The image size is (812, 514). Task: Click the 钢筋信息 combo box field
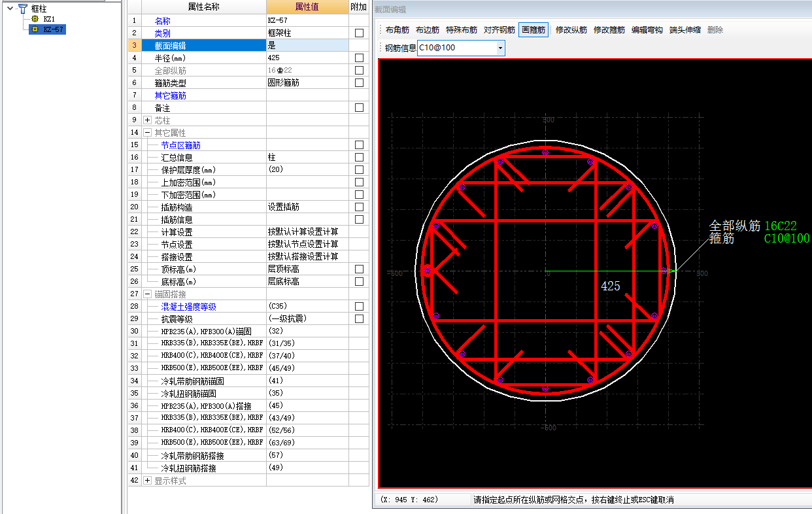coord(461,48)
